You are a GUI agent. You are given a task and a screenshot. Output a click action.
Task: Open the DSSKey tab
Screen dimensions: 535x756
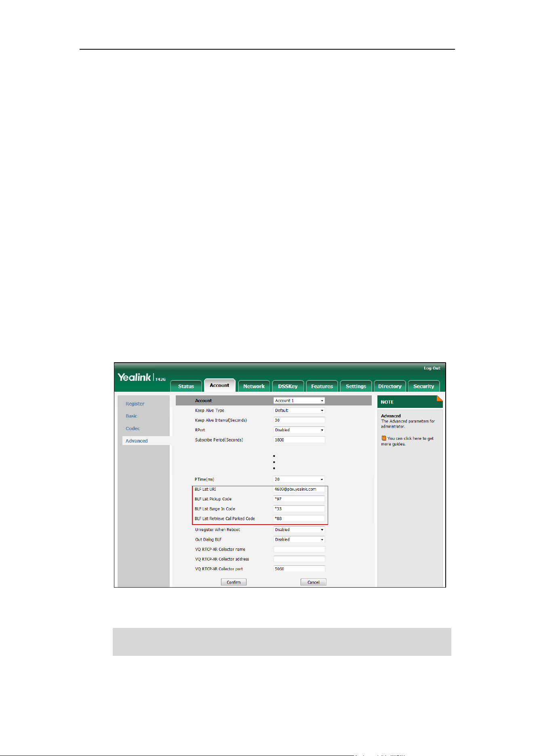(288, 386)
